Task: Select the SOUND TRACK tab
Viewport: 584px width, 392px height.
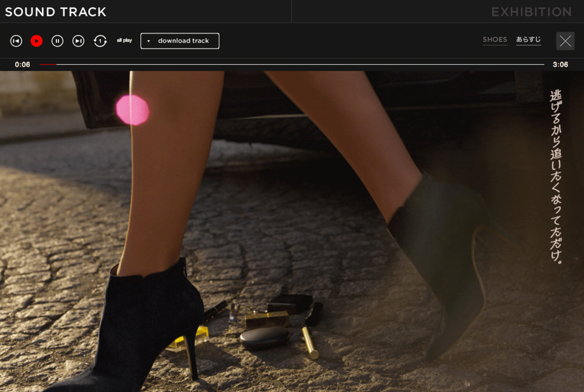Action: point(56,12)
